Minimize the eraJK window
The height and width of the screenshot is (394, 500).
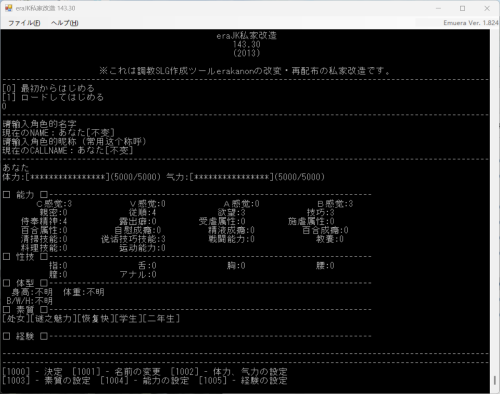[x=438, y=8]
